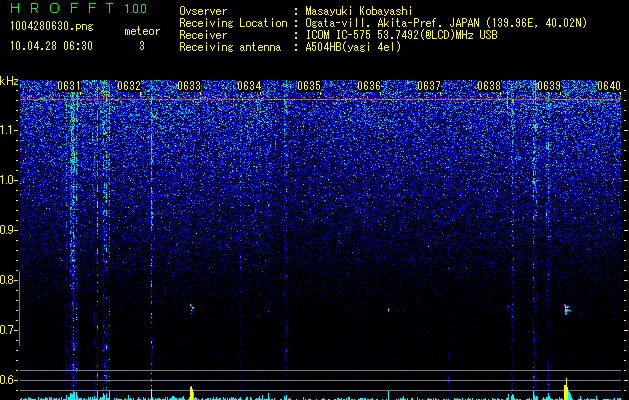Click the date stamp 10.04.28 06:30

tap(51, 46)
